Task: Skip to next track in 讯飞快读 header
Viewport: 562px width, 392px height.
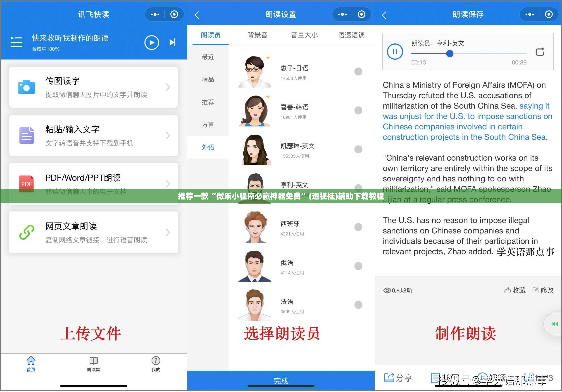Action: (173, 42)
